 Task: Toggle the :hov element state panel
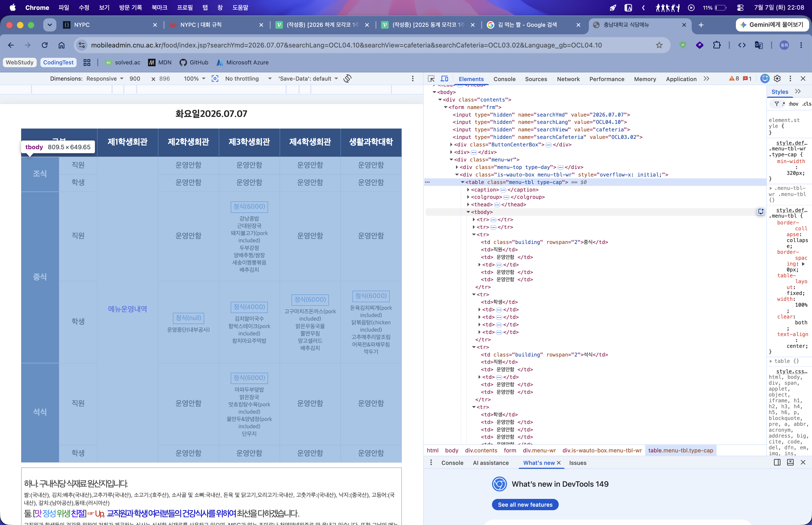[x=793, y=104]
